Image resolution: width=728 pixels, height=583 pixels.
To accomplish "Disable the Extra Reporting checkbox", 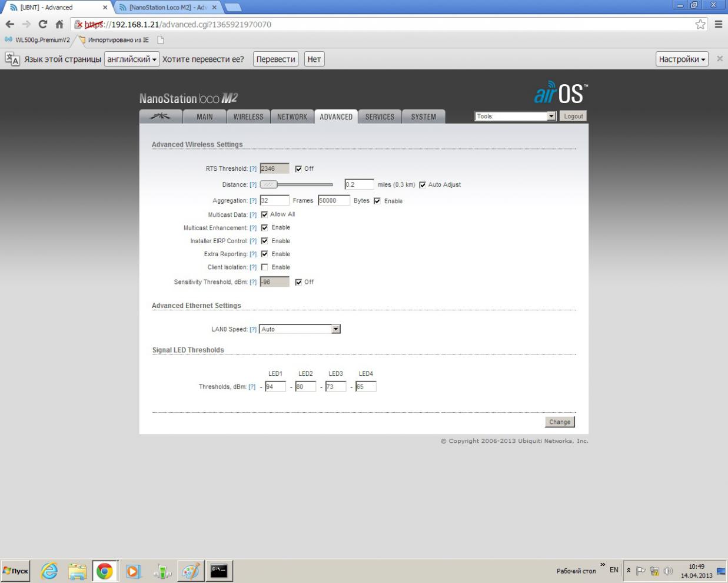I will click(264, 254).
